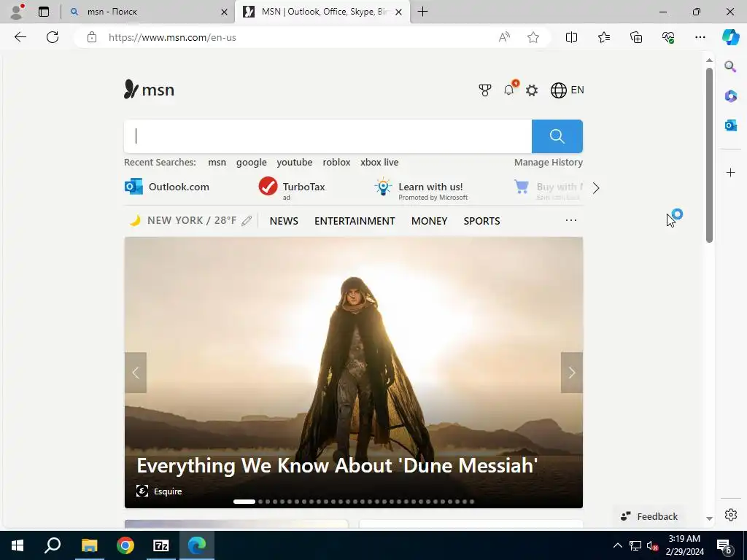Screen dimensions: 747x560
Task: Refresh the page
Action: click(53, 37)
